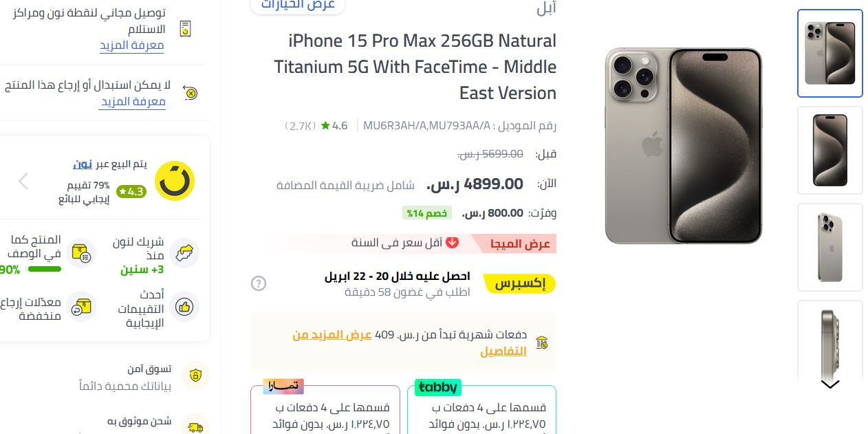The image size is (868, 434).
Task: Click the help question mark beside express delivery
Action: pos(259,283)
